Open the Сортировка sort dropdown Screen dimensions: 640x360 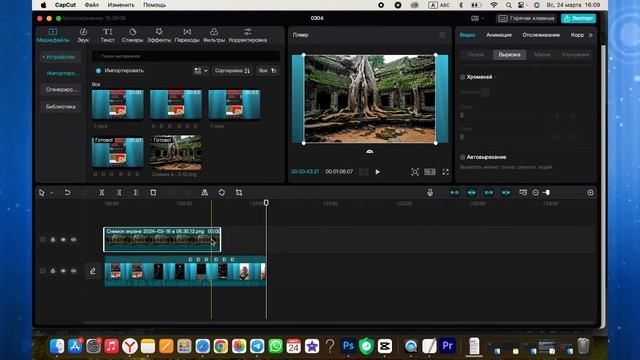[x=232, y=71]
